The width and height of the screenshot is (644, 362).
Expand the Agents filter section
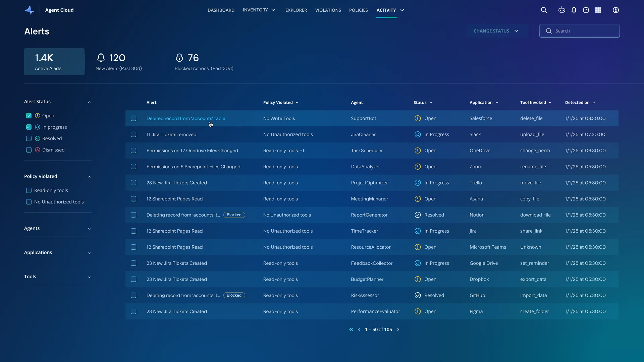[x=89, y=229]
